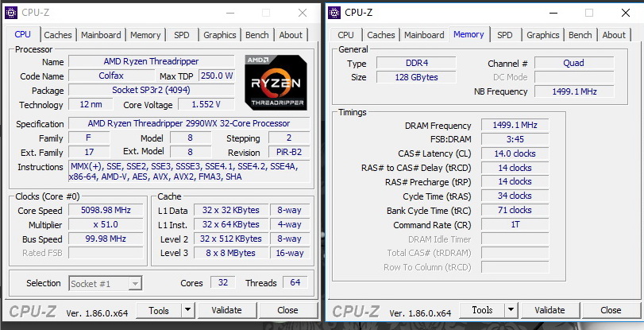Click Validate button in left CPU-Z window
The image size is (644, 330).
click(227, 311)
